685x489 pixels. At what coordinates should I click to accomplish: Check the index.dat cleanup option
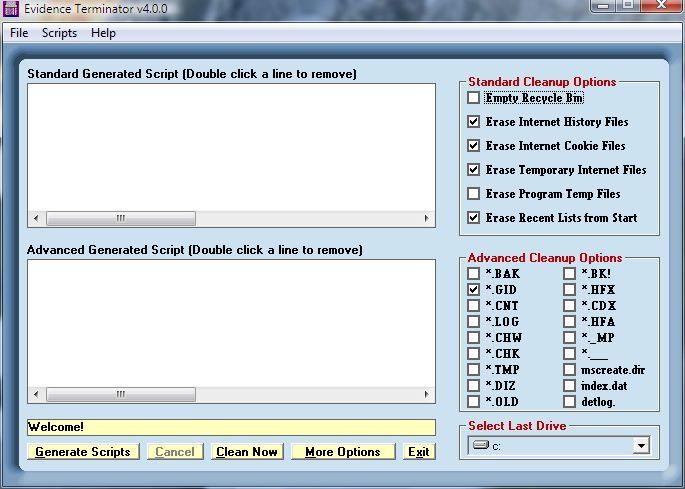click(x=569, y=385)
